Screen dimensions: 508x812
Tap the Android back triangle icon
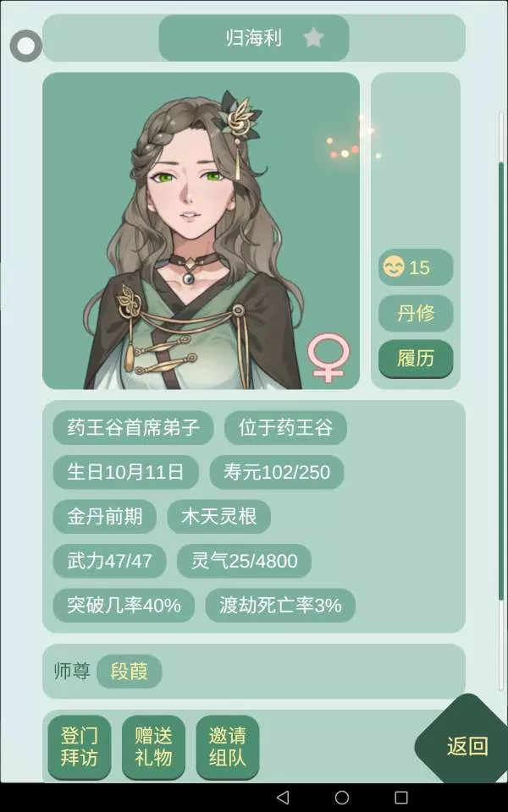[x=283, y=797]
